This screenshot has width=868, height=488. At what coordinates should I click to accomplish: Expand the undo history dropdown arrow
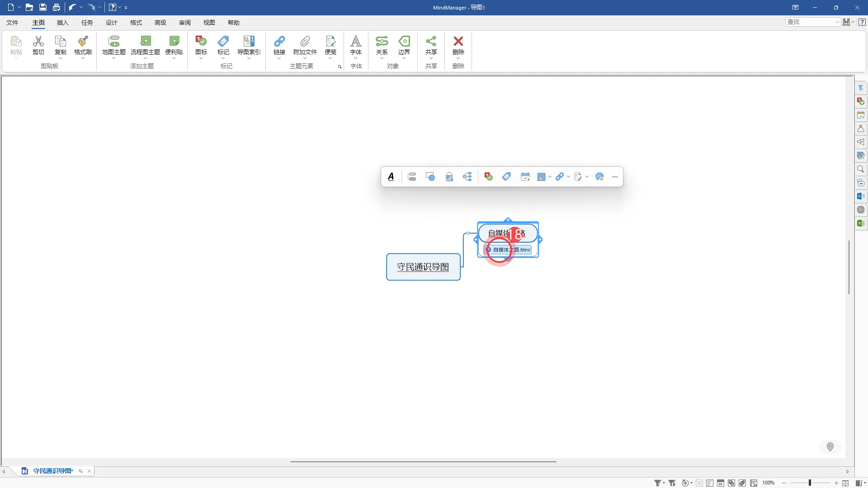pos(81,7)
